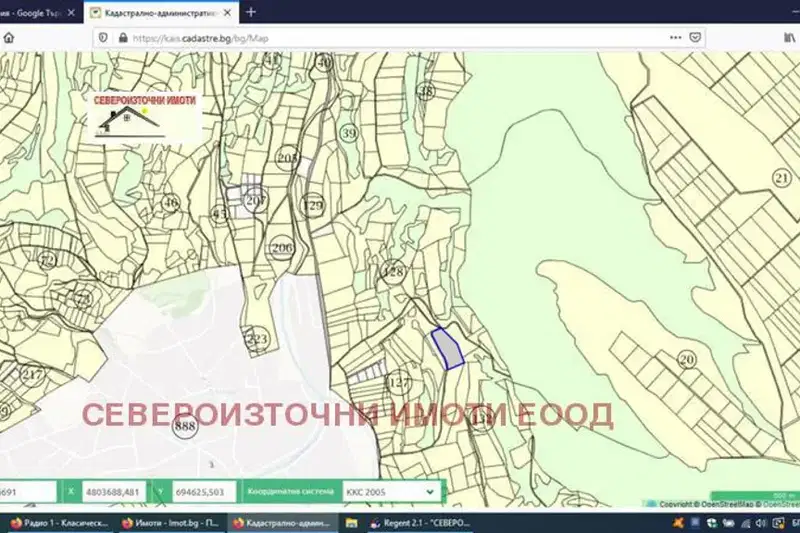Screen dimensions: 800x533
Task: Switch to Regent 2.1 taskbar window
Action: pos(420,523)
